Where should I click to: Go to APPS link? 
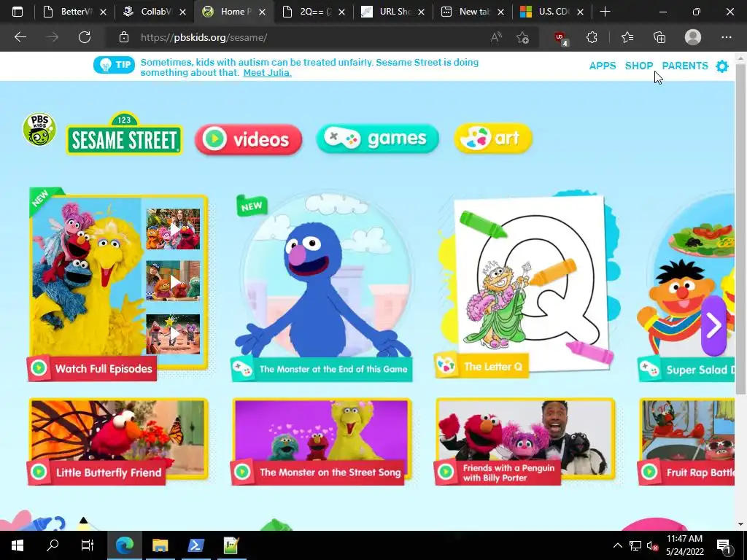tap(602, 66)
